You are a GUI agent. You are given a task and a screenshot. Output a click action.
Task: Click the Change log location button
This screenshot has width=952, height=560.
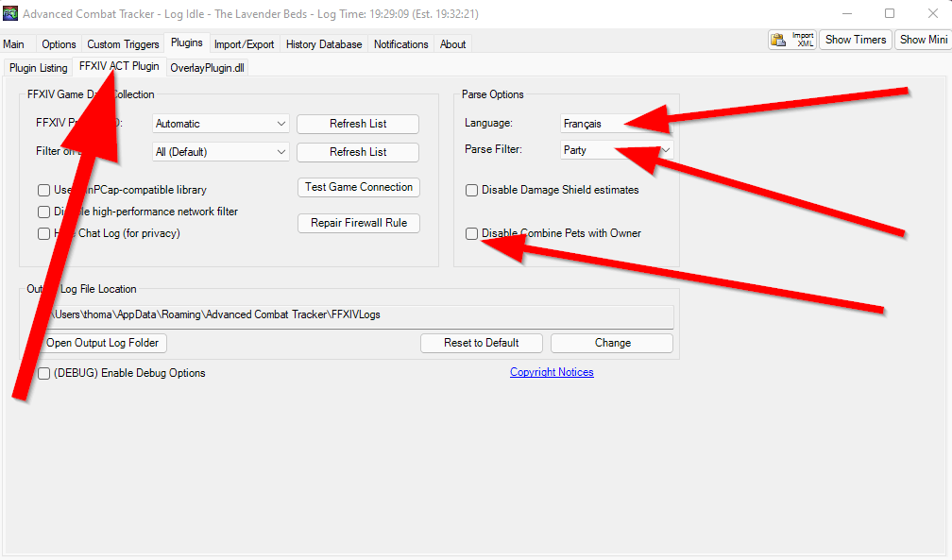612,343
